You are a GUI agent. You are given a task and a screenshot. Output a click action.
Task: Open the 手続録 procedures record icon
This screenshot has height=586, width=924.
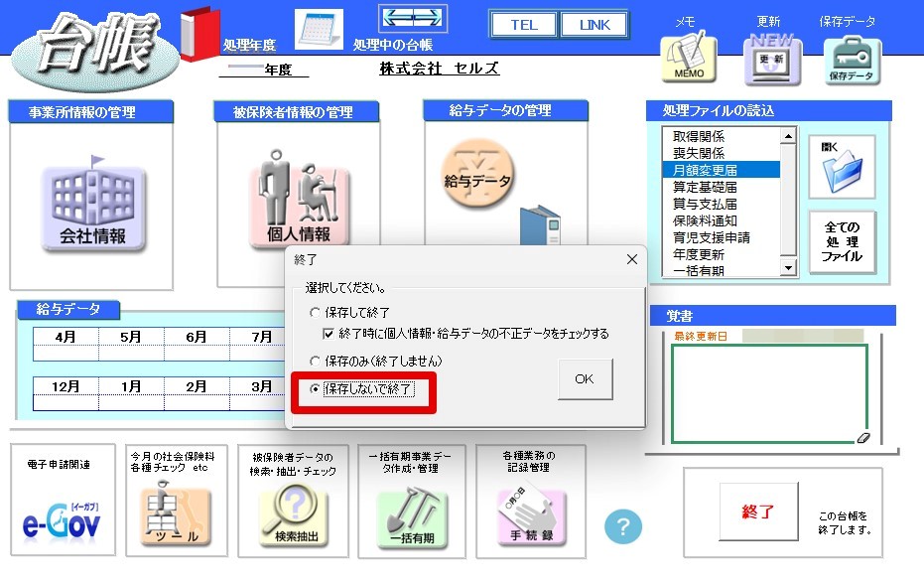pyautogui.click(x=531, y=515)
